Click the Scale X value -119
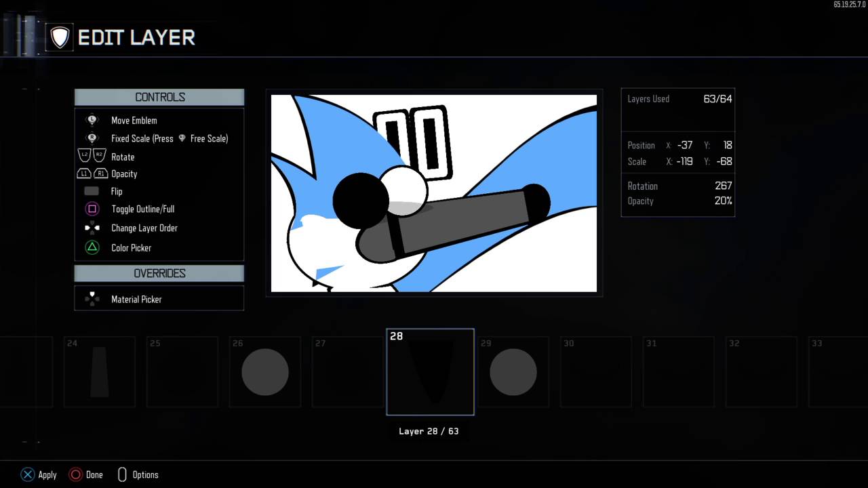This screenshot has width=868, height=488. tap(684, 161)
